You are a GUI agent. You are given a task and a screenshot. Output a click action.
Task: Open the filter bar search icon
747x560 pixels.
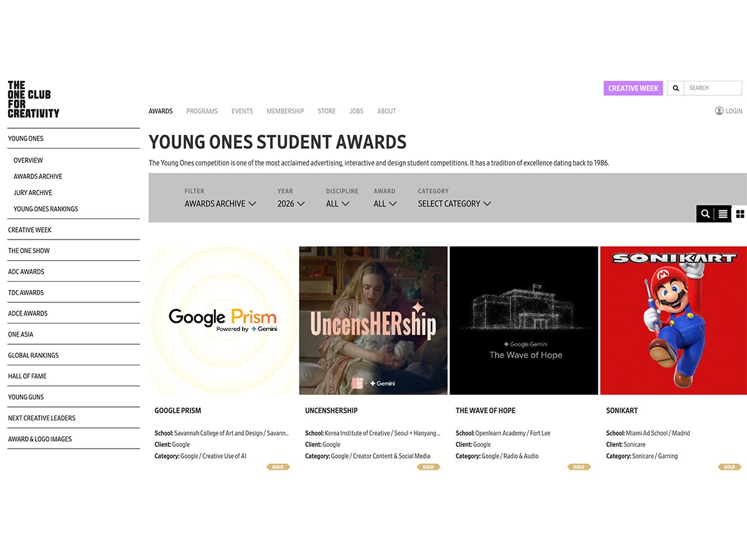[x=705, y=213]
